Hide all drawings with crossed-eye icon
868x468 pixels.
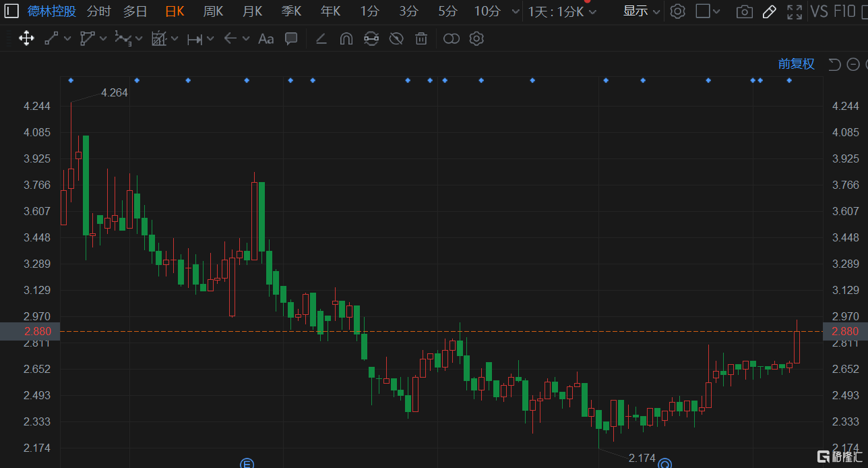click(x=396, y=38)
